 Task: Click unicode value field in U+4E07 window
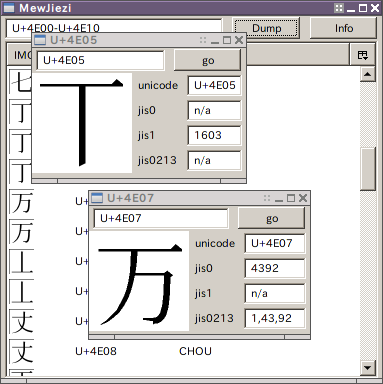pos(275,243)
